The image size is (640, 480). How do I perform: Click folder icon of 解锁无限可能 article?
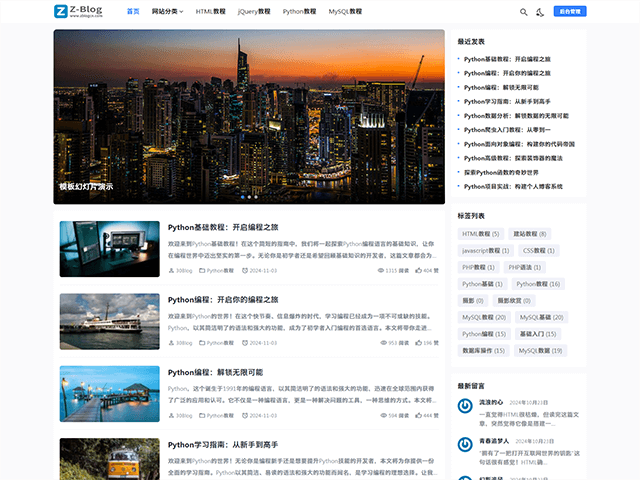click(x=202, y=416)
